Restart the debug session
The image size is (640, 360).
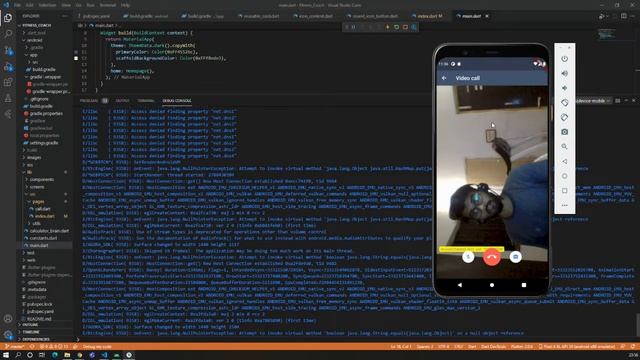396,27
